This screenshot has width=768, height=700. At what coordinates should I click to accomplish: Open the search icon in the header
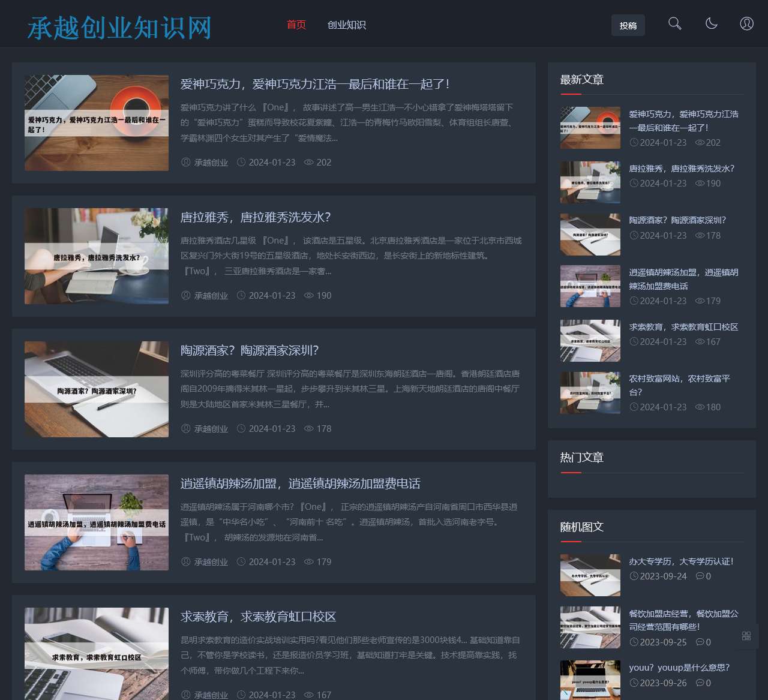pos(674,24)
